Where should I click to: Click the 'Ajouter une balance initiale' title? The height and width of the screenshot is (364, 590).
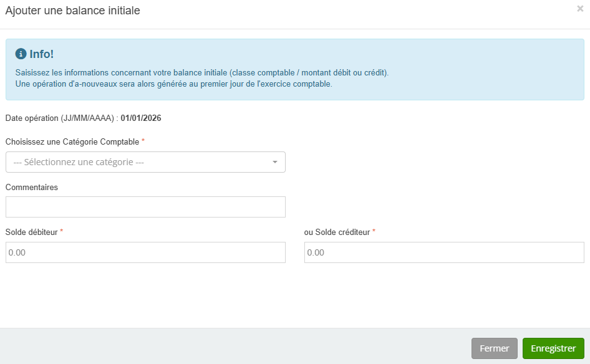[72, 11]
